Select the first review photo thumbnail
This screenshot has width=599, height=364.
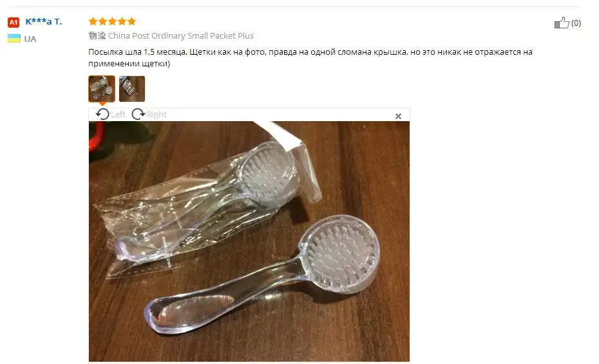coord(102,89)
